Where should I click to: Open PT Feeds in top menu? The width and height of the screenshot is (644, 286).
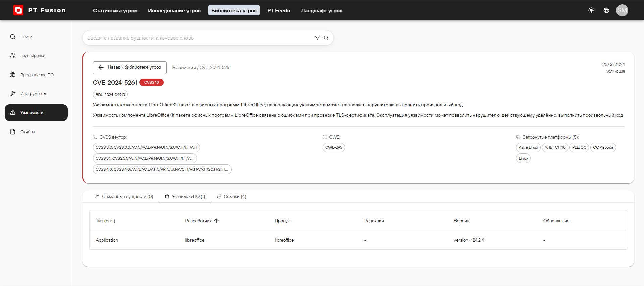(279, 11)
